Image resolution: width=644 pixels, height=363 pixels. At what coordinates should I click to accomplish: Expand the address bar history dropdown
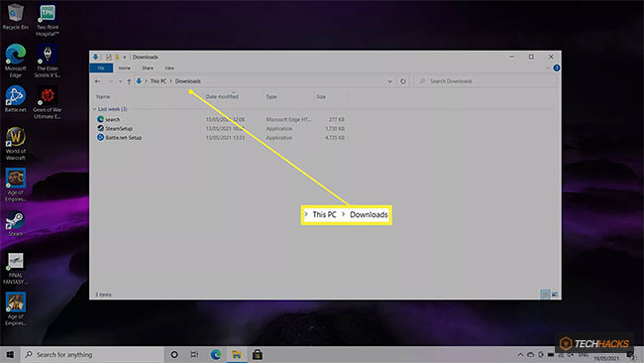coord(389,81)
